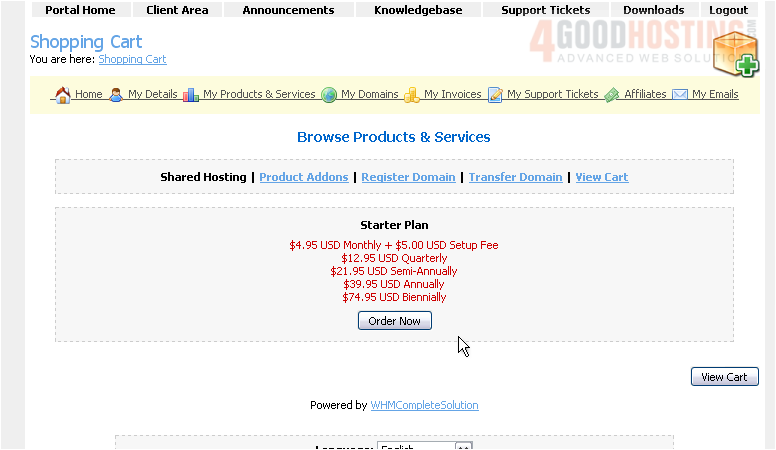The image size is (776, 450).
Task: Follow the Product Addons link
Action: [304, 177]
